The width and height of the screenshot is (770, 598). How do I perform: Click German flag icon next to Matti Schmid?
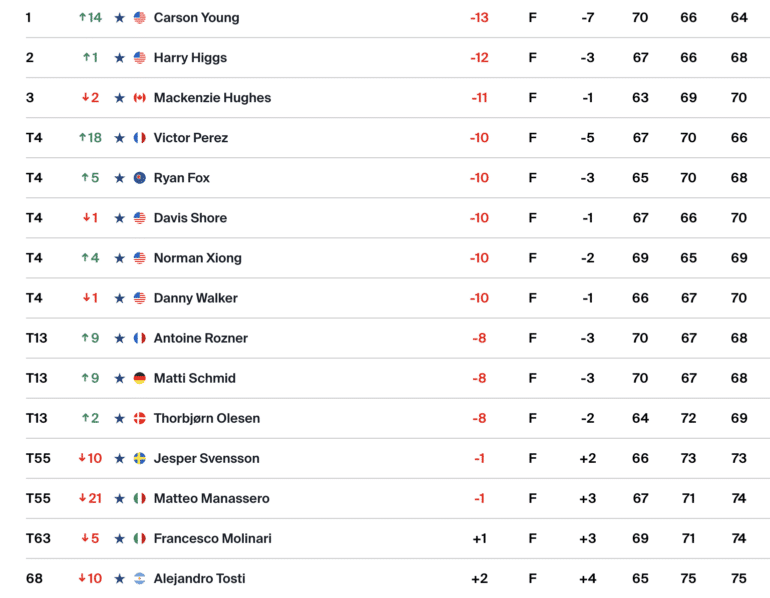139,379
